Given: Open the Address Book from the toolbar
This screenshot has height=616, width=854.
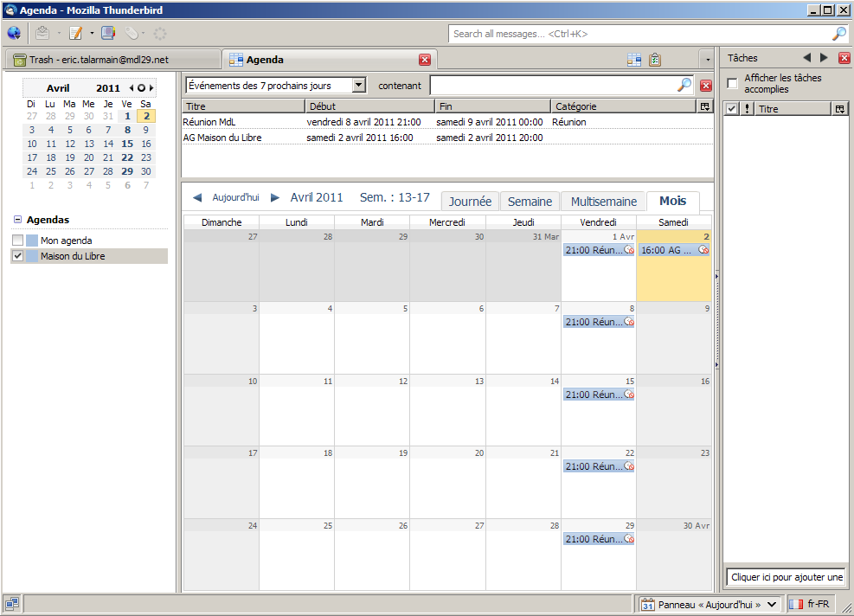Looking at the screenshot, I should point(108,34).
